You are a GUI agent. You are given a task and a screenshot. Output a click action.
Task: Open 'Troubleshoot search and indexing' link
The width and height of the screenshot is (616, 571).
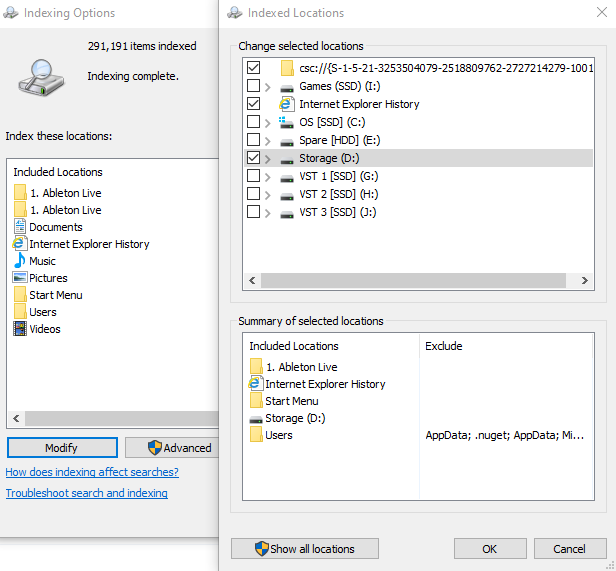tap(86, 493)
